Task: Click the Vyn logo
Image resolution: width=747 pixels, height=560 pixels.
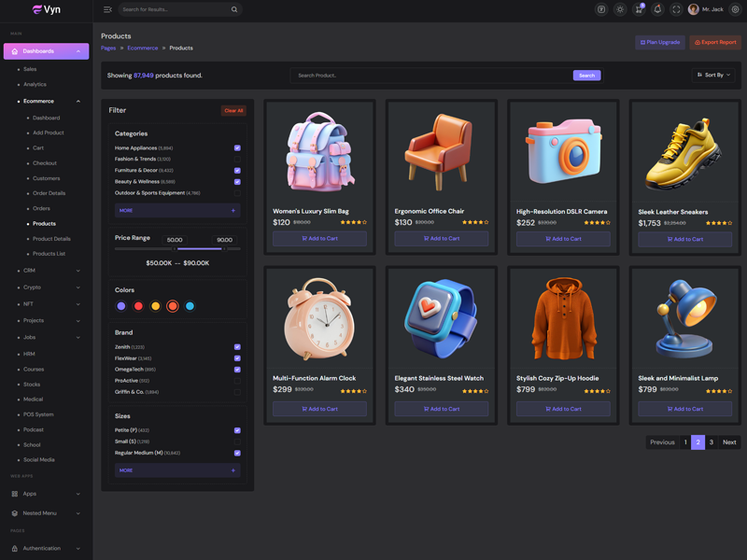Action: point(46,9)
